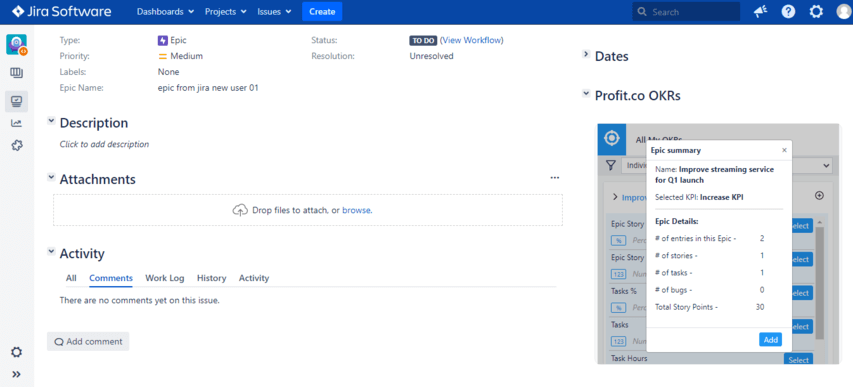Click the epic name text value
853x387 pixels.
[x=208, y=88]
